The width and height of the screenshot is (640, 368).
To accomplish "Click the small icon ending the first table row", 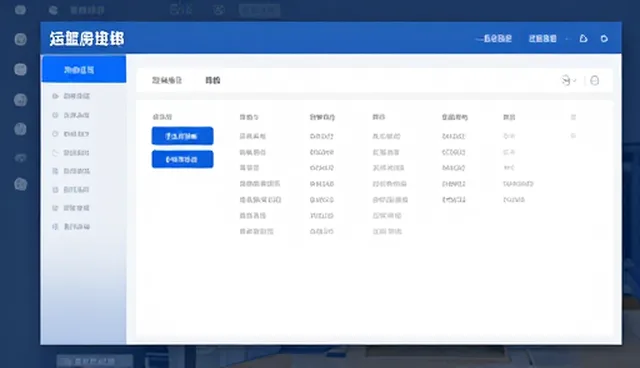I will tap(573, 136).
